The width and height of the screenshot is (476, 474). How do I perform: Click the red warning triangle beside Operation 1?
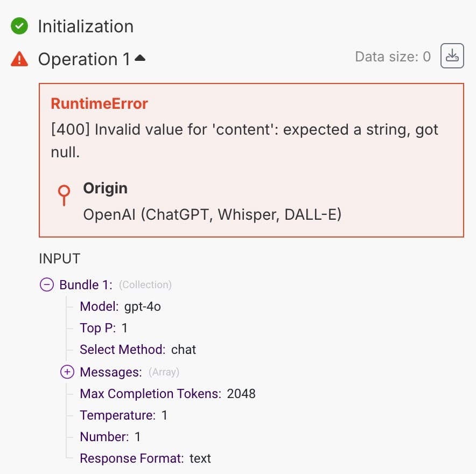(19, 59)
